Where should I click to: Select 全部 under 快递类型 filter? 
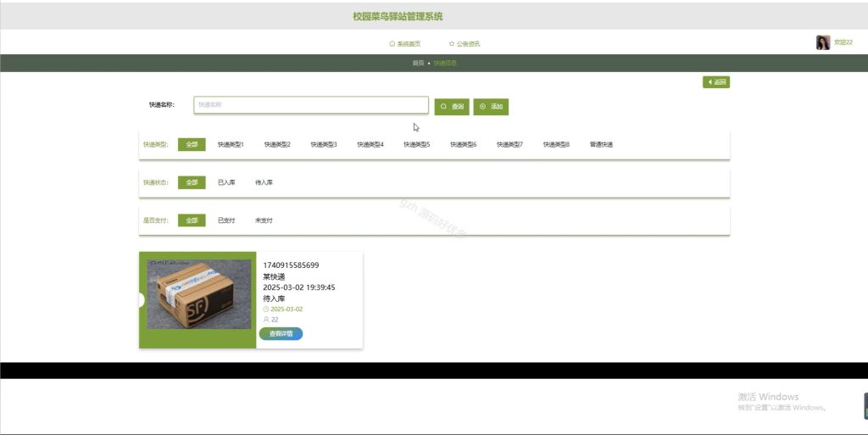[x=192, y=144]
